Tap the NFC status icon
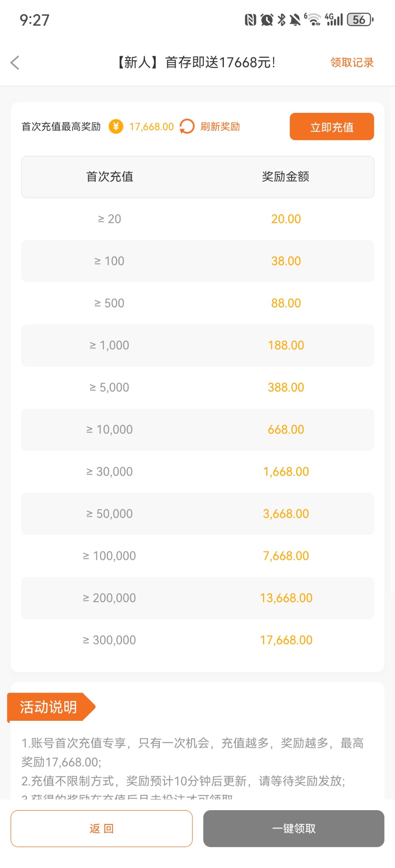The image size is (395, 868). pos(250,20)
